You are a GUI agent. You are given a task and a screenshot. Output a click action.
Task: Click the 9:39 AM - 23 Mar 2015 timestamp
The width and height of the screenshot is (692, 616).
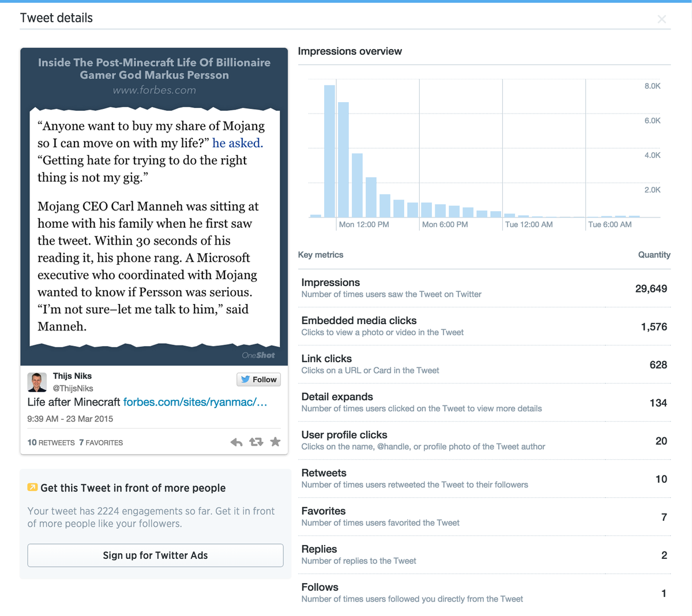click(x=70, y=419)
